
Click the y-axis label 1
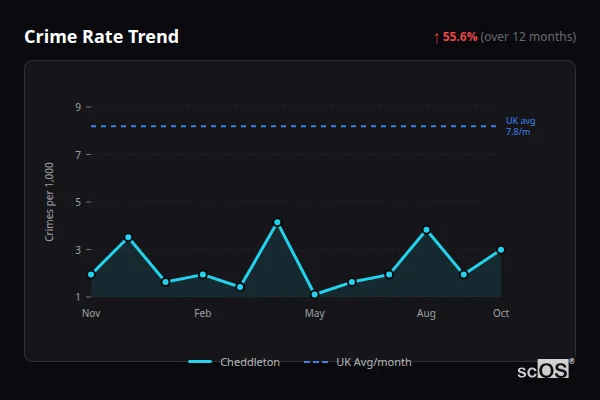tap(78, 297)
